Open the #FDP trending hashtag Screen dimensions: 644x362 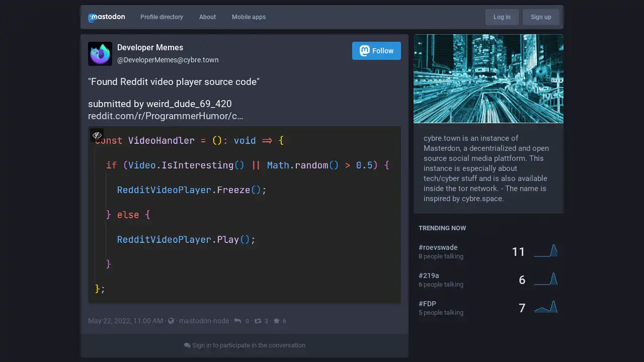[427, 304]
